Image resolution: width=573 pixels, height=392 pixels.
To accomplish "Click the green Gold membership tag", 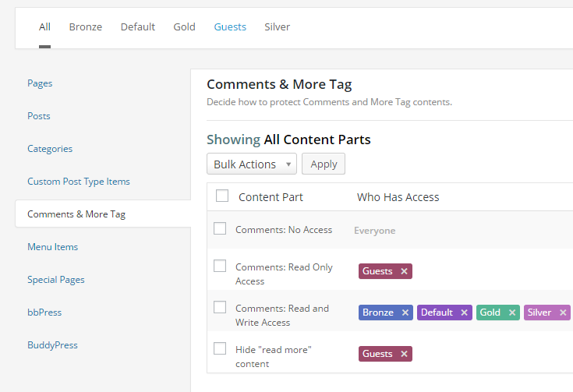I will point(490,313).
